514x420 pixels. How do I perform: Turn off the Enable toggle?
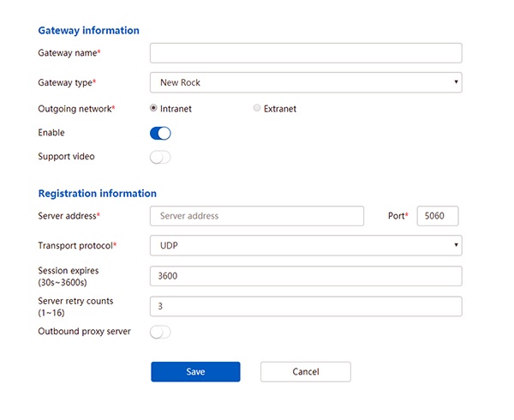pyautogui.click(x=161, y=133)
